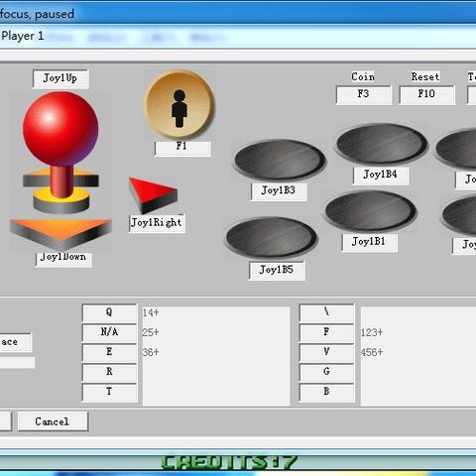Click the E macro key box
The image size is (476, 476).
tap(109, 352)
